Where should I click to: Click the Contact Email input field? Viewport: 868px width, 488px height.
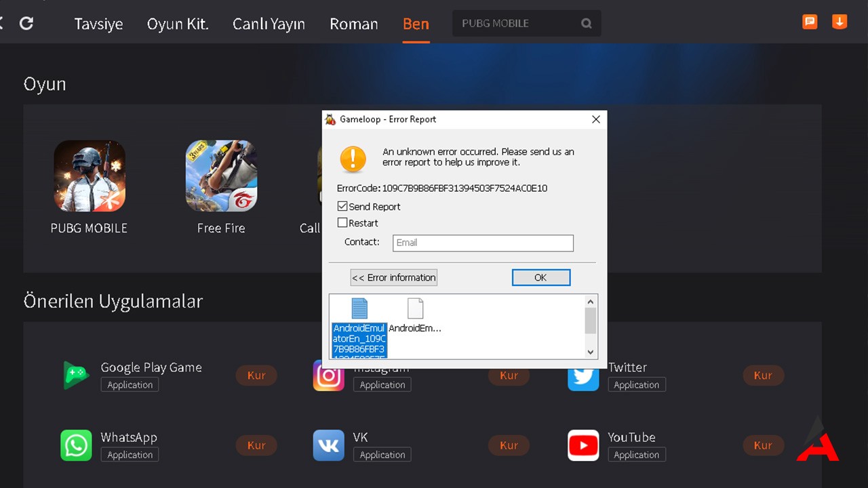click(484, 243)
